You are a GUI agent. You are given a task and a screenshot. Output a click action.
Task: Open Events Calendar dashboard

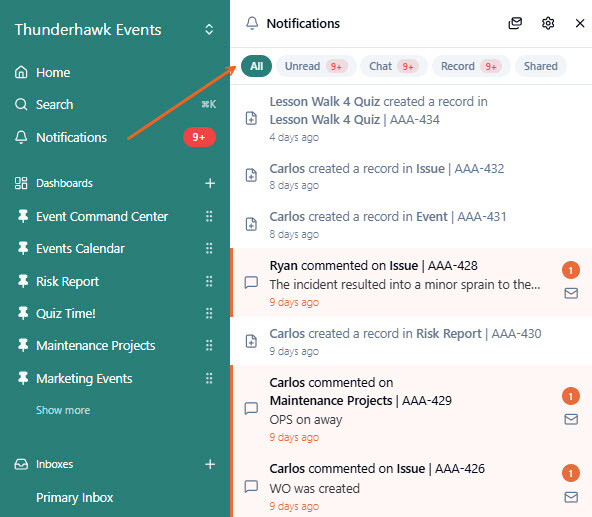click(80, 248)
